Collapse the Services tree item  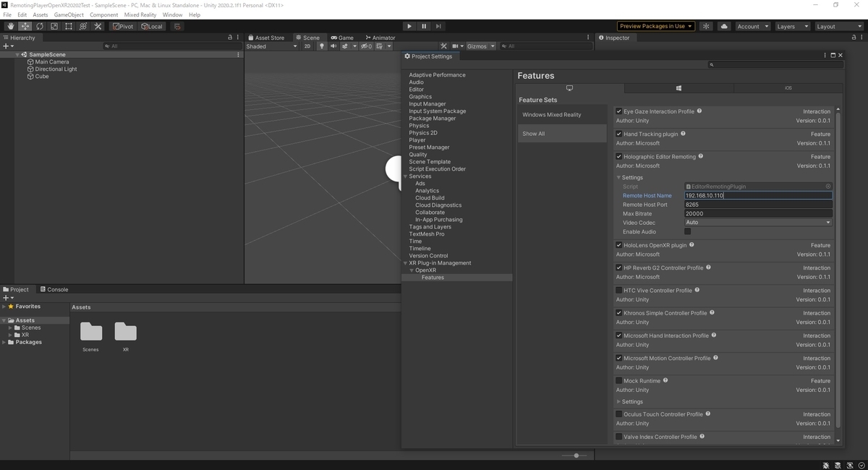[x=405, y=176]
